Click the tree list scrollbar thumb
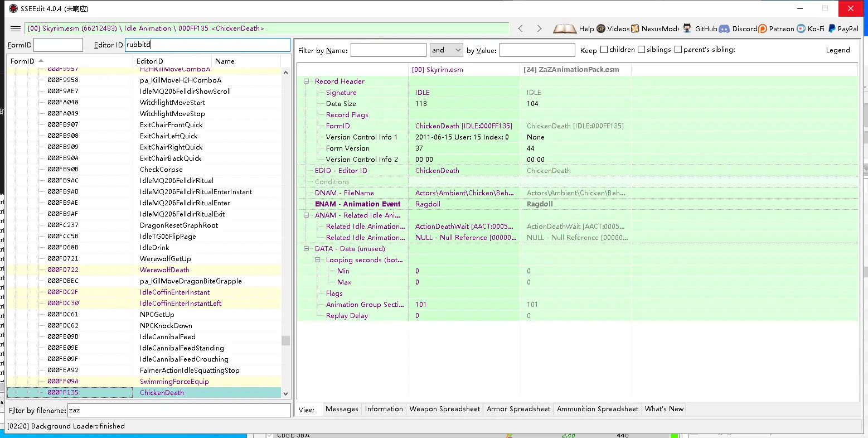868x438 pixels. 285,340
